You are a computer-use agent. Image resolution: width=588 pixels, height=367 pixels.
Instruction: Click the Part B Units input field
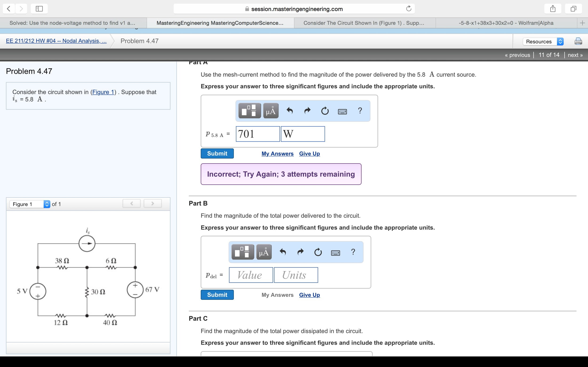(296, 275)
